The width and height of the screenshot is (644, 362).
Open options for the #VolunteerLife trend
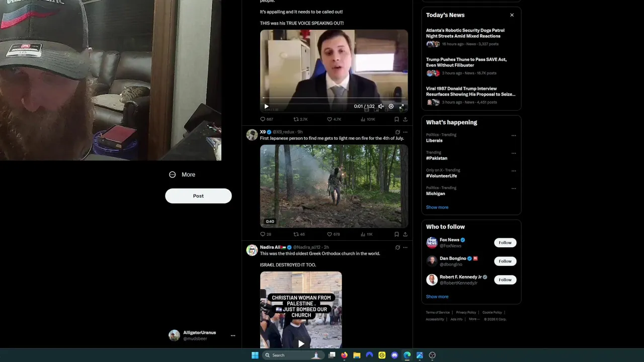click(514, 170)
